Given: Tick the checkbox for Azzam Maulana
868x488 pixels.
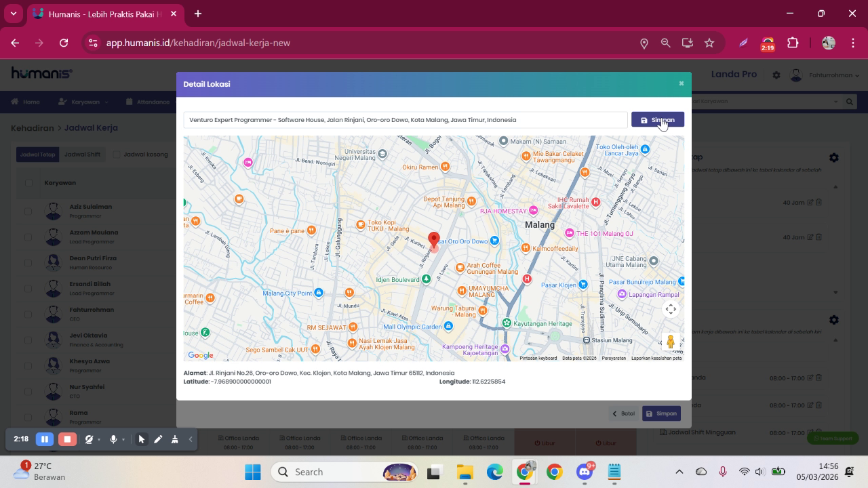Looking at the screenshot, I should click(x=28, y=237).
